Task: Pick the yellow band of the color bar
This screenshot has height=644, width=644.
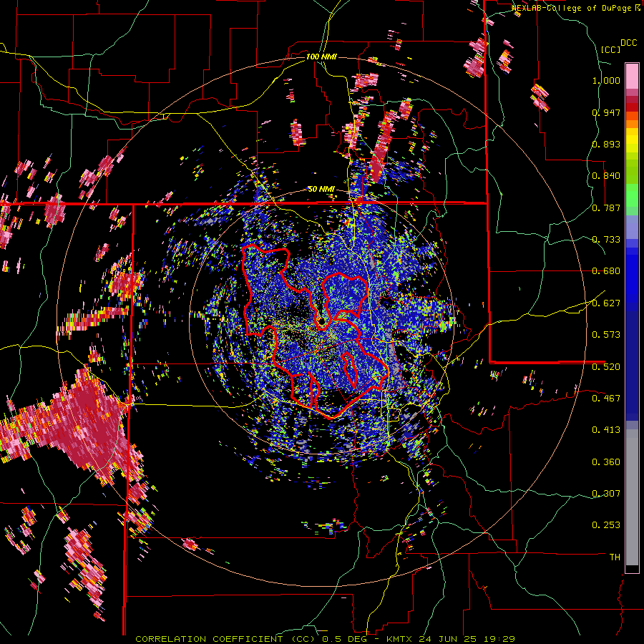Action: click(632, 140)
